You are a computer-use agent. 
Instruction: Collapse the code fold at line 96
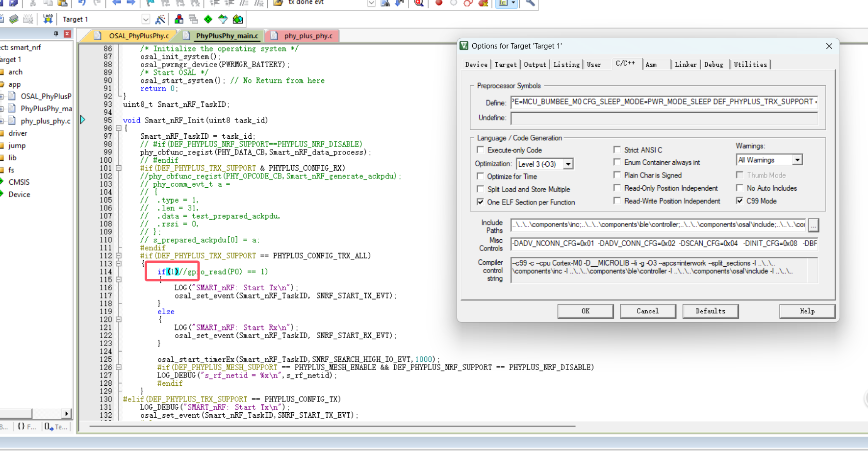pos(119,128)
